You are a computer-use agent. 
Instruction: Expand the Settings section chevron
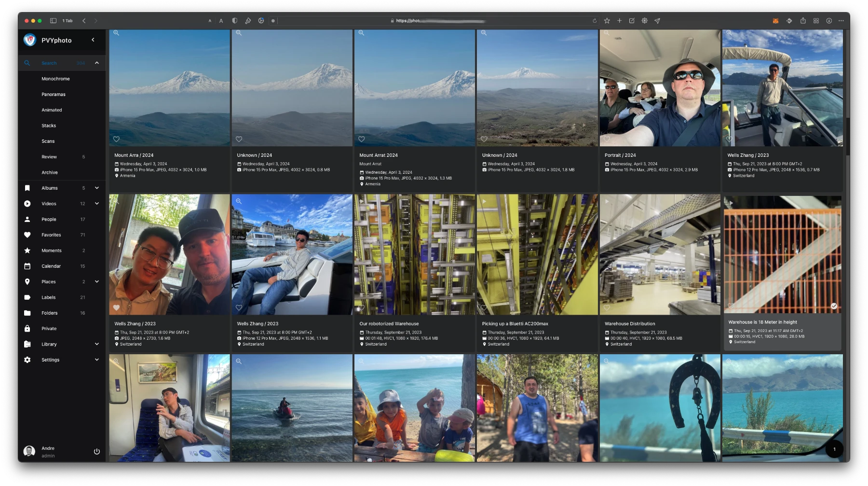[x=97, y=360]
